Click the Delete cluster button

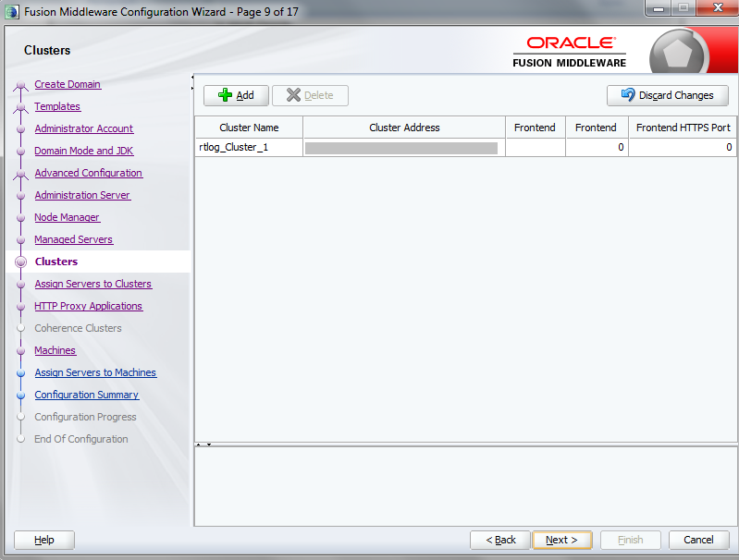click(310, 95)
